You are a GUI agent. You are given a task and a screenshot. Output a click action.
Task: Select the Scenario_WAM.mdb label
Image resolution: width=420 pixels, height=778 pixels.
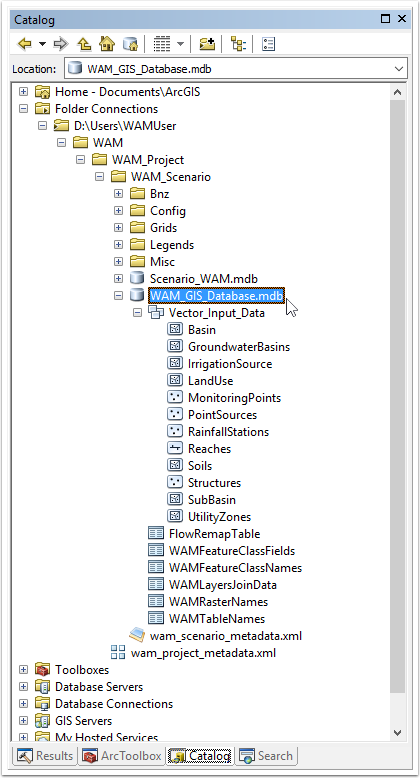point(204,278)
